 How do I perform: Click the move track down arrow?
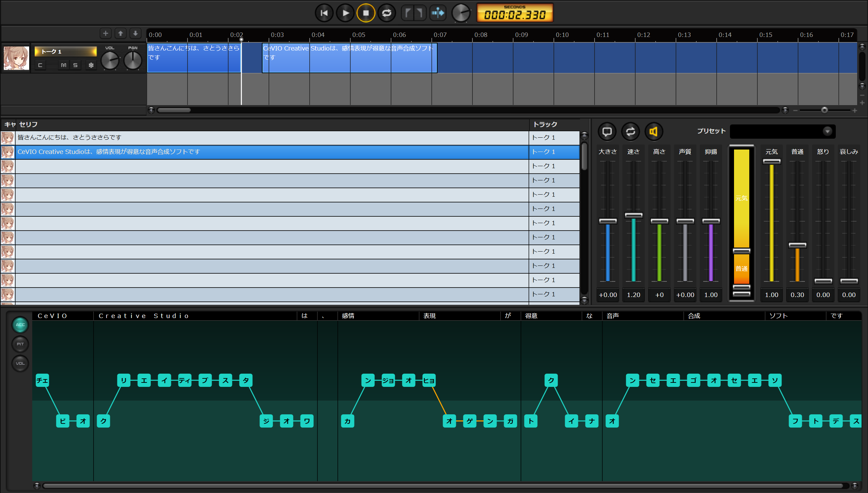tap(135, 33)
